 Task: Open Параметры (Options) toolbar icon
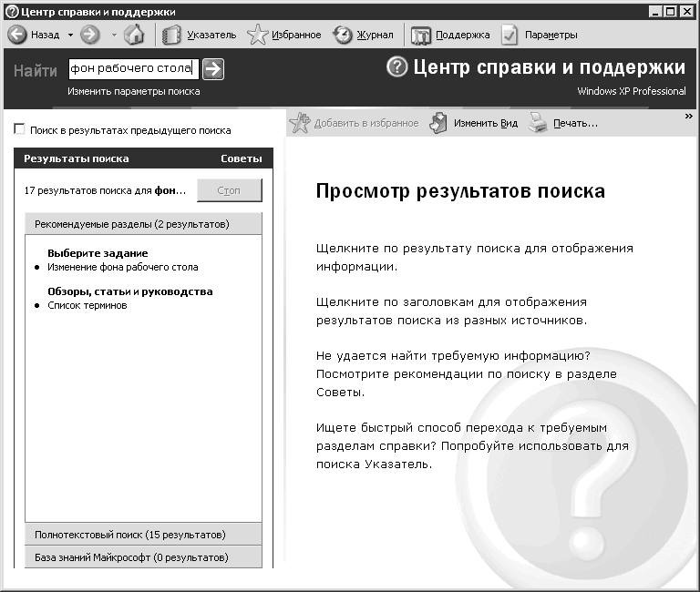(510, 36)
